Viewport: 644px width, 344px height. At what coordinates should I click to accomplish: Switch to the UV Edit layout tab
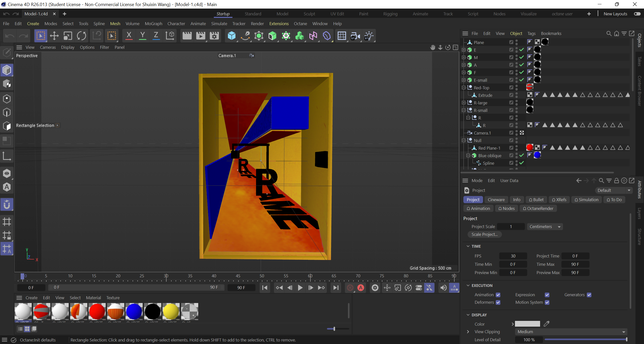(x=337, y=14)
